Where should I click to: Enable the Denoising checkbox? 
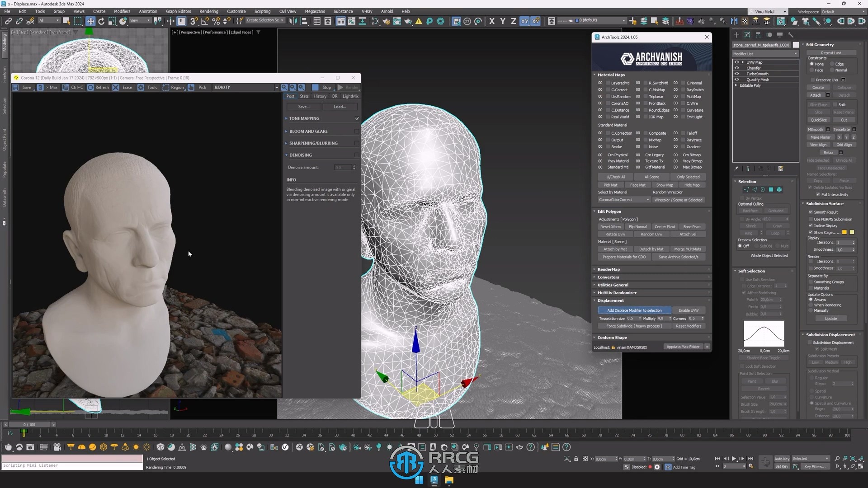click(x=357, y=155)
